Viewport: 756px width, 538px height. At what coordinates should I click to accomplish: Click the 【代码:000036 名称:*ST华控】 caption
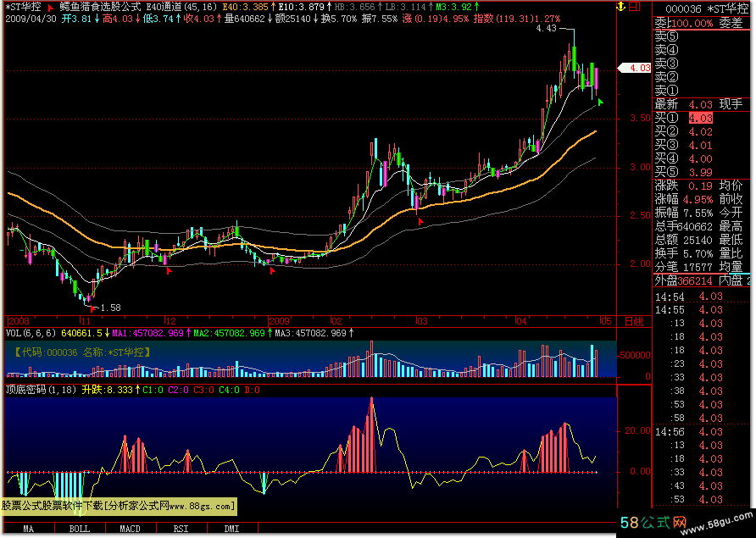[x=82, y=352]
